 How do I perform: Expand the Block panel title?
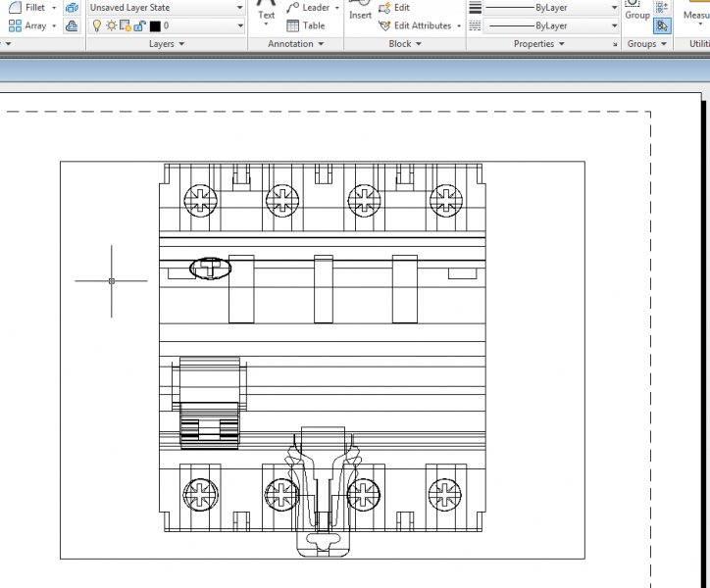click(404, 44)
